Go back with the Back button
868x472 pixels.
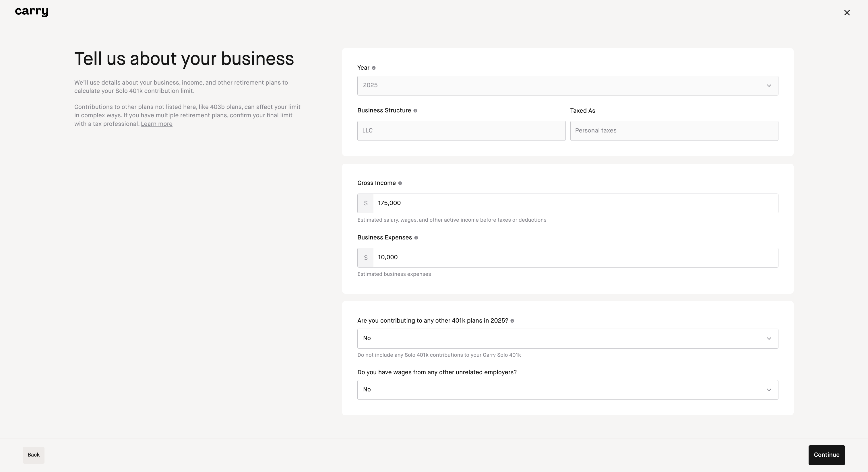pos(34,455)
